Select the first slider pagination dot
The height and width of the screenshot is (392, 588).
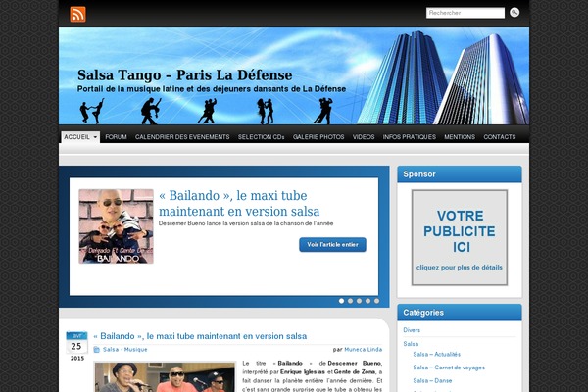341,301
